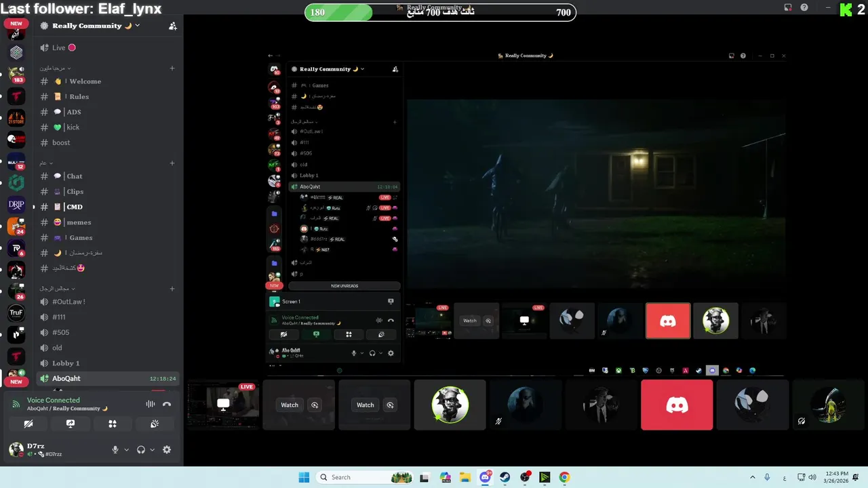Screen dimensions: 868x488
Task: Pop out second Watch stream tile icon
Action: 391,405
